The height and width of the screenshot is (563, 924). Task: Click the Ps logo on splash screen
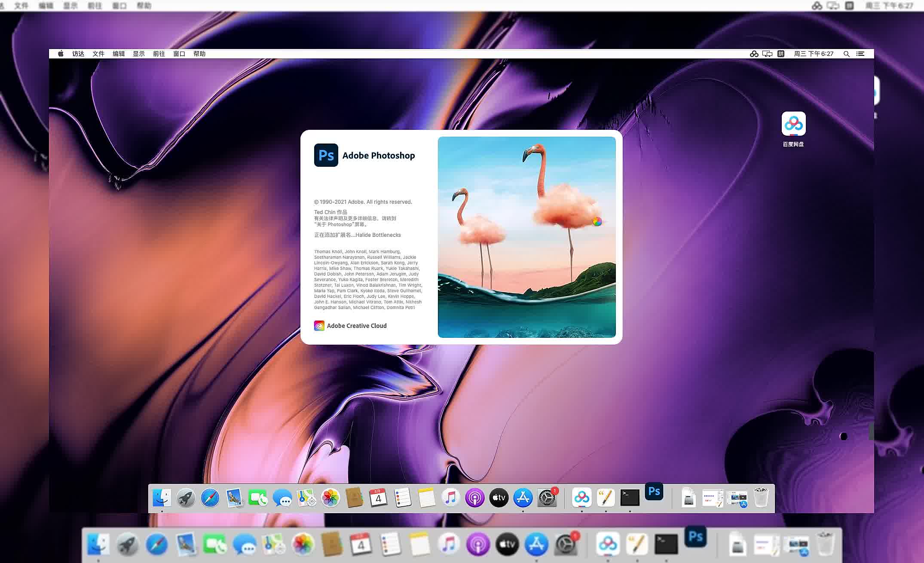326,155
